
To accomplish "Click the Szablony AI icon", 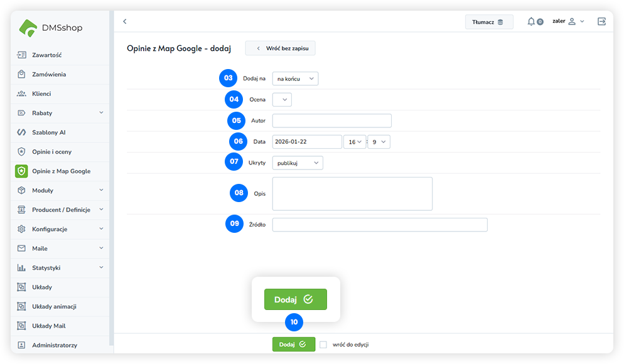I will [21, 132].
